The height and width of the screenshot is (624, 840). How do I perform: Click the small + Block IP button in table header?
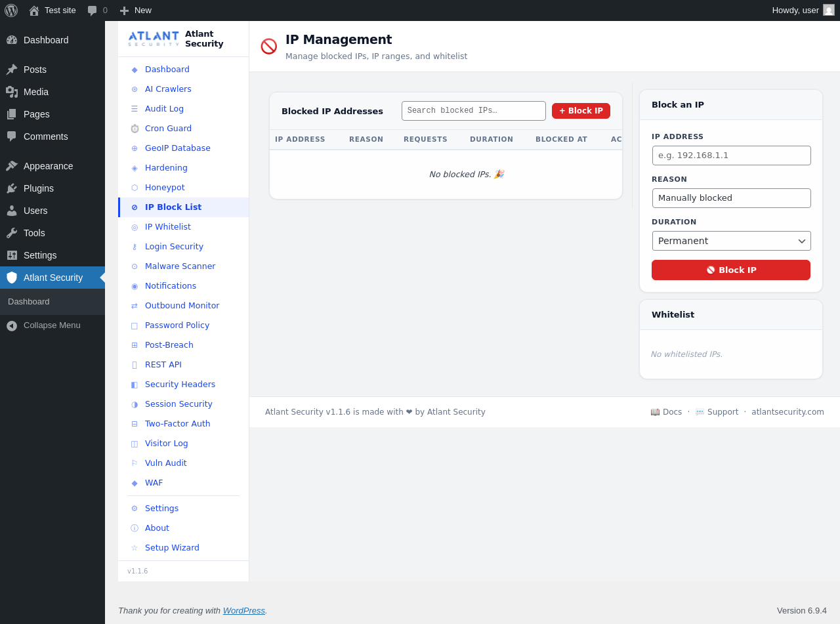click(x=581, y=111)
